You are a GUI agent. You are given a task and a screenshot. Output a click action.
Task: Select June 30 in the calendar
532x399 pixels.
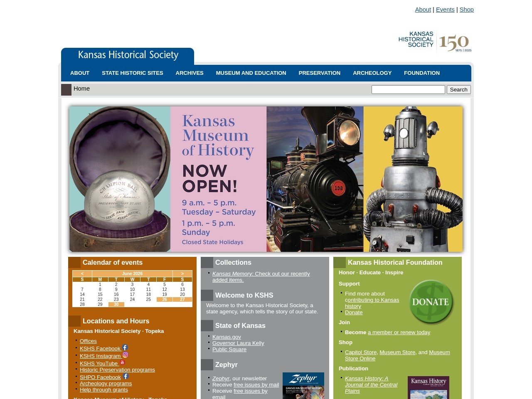[x=116, y=305]
